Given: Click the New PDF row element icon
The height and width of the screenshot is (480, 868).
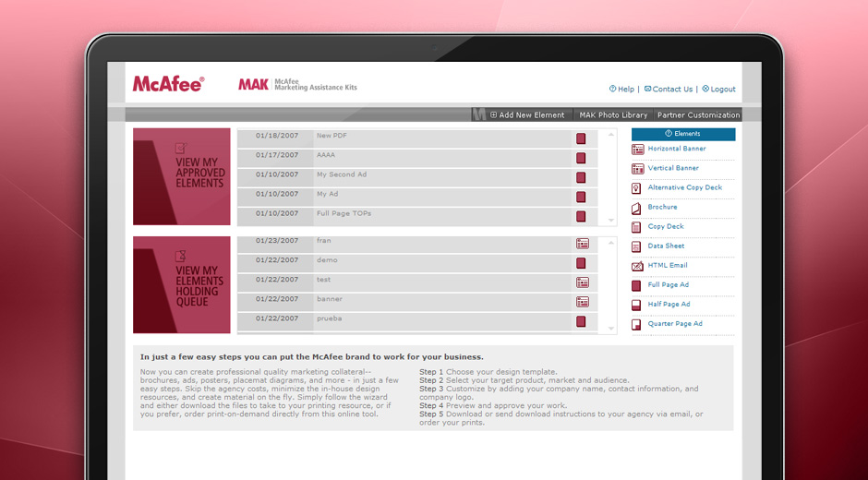Looking at the screenshot, I should point(581,138).
